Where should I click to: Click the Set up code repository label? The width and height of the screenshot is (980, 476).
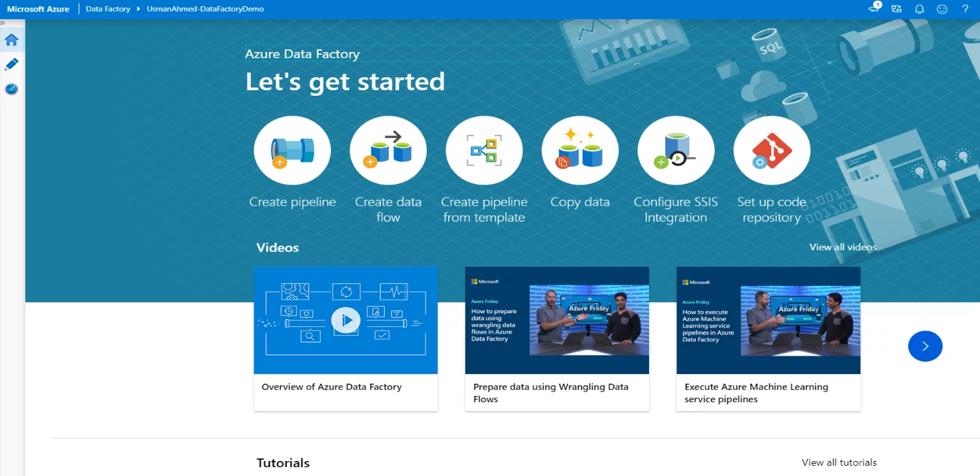pos(771,209)
